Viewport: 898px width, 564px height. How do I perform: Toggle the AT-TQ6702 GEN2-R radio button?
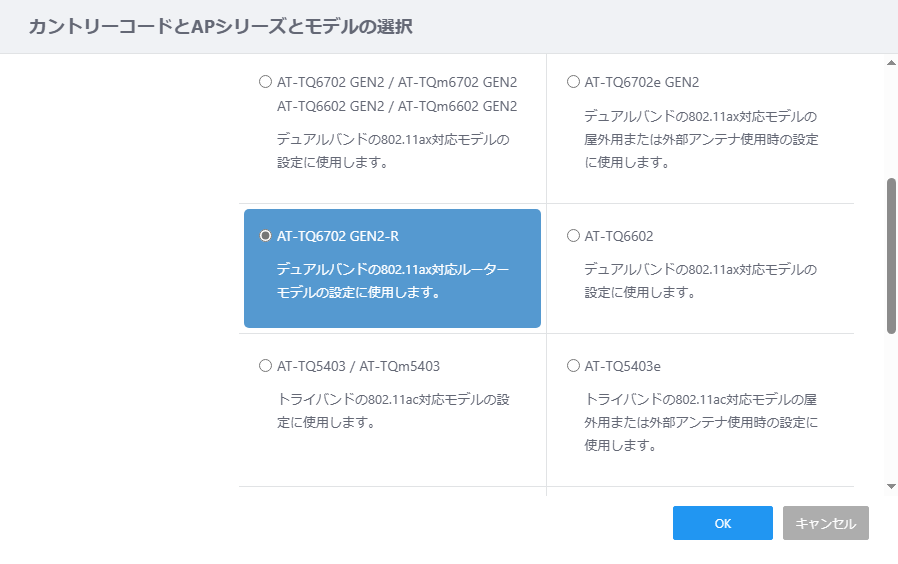265,235
